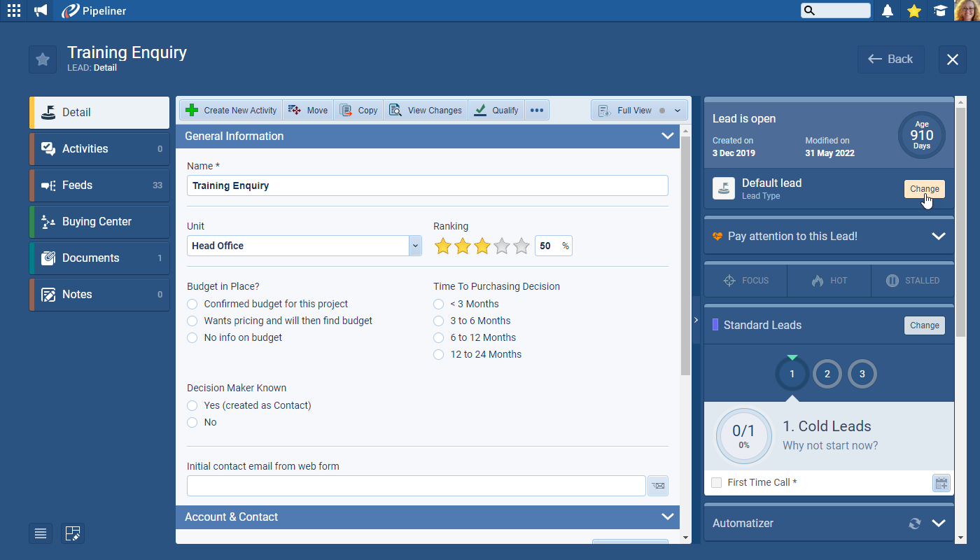
Task: Click the email icon beside web form field
Action: [657, 486]
